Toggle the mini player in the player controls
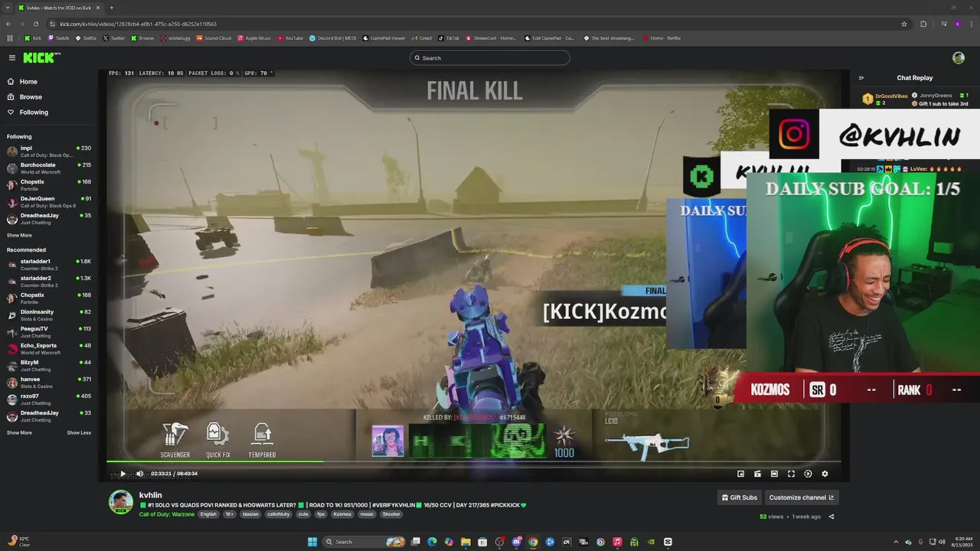 (x=740, y=474)
